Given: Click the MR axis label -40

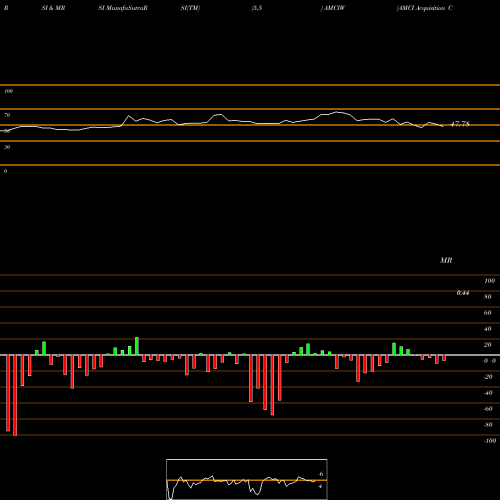Looking at the screenshot, I should tap(488, 393).
